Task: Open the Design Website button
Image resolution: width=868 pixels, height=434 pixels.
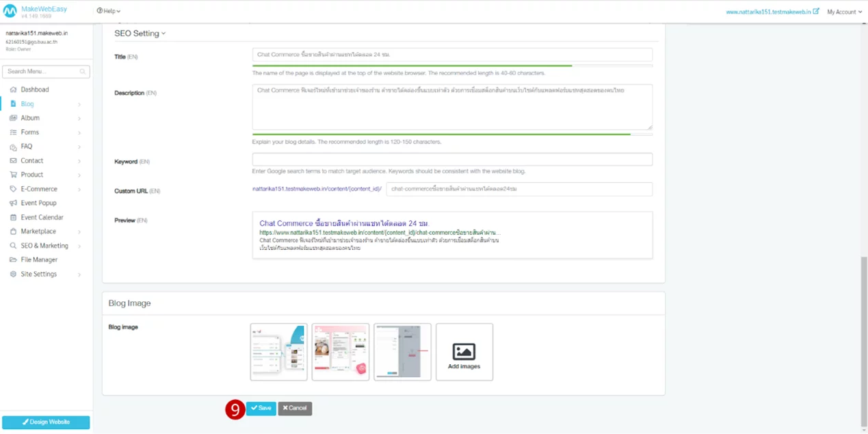Action: tap(46, 422)
